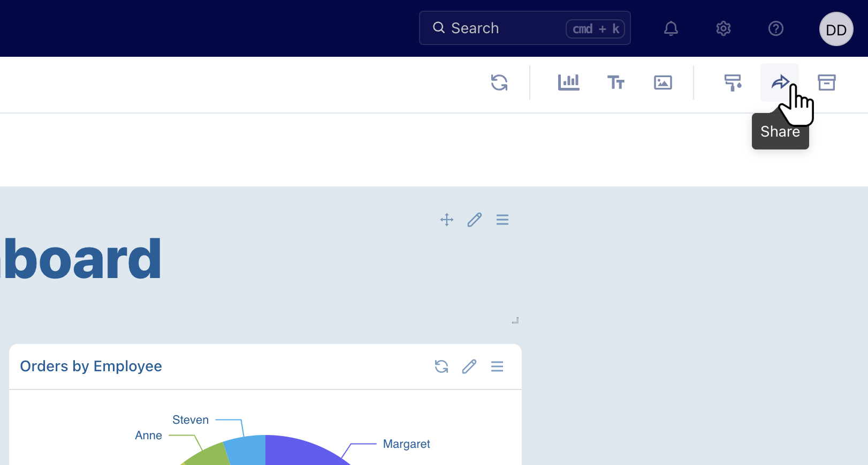Open the notifications bell
Viewport: 868px width, 465px height.
click(x=671, y=28)
